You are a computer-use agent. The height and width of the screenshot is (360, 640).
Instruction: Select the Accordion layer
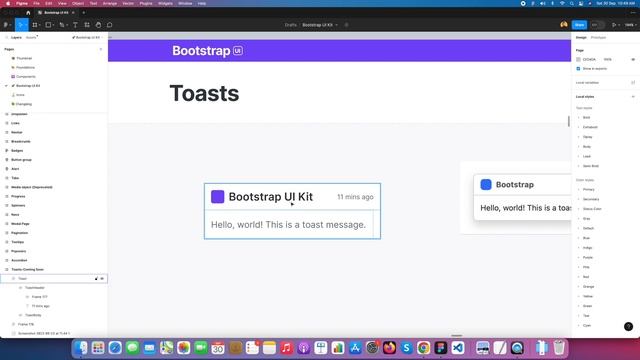coord(19,260)
